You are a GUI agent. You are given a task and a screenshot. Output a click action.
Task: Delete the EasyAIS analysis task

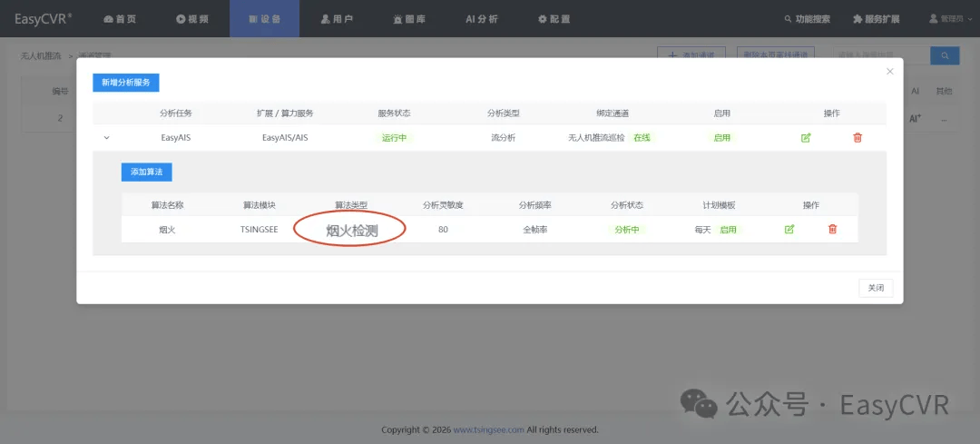pos(857,138)
